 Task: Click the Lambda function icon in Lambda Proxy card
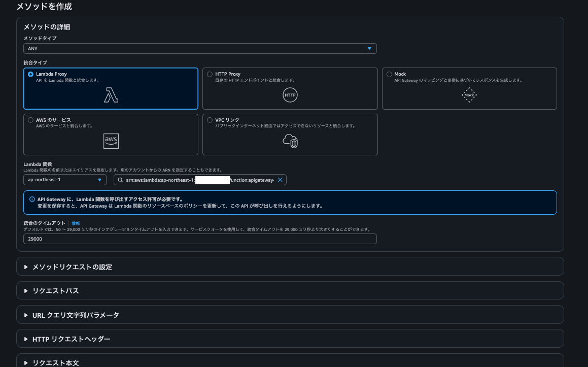coord(111,95)
